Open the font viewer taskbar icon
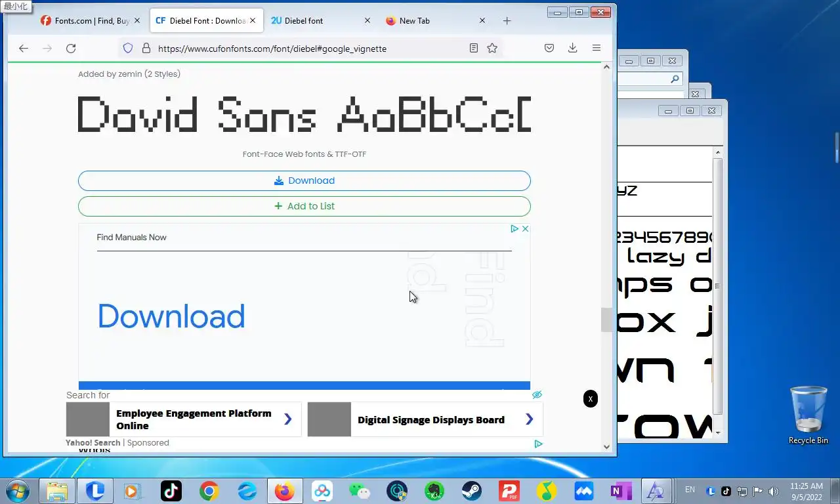The image size is (840, 504). click(x=655, y=491)
